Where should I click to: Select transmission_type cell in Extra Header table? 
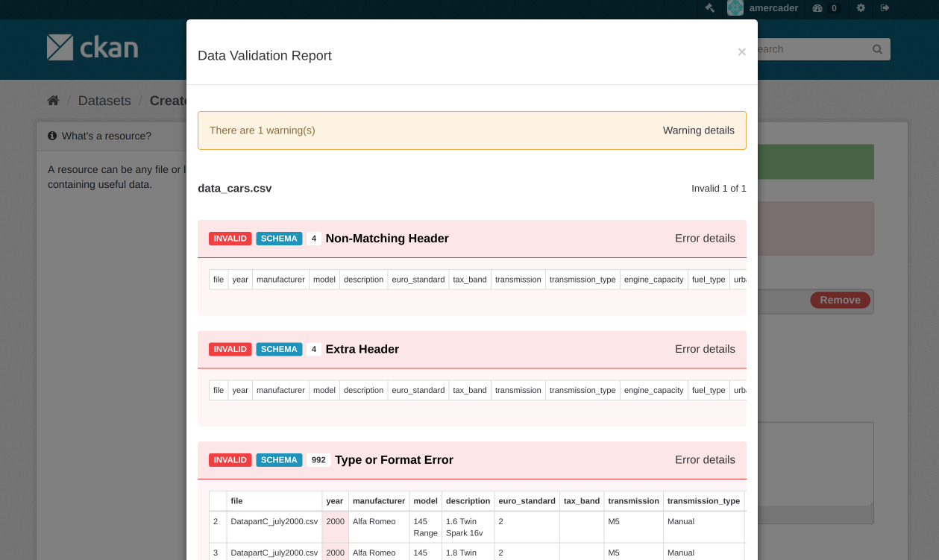coord(582,390)
